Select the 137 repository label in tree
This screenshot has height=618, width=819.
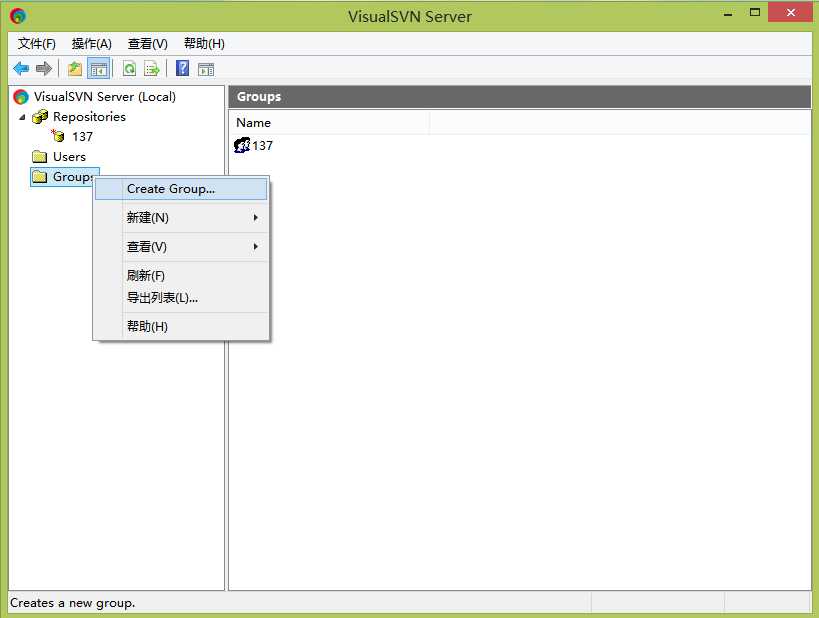coord(83,137)
